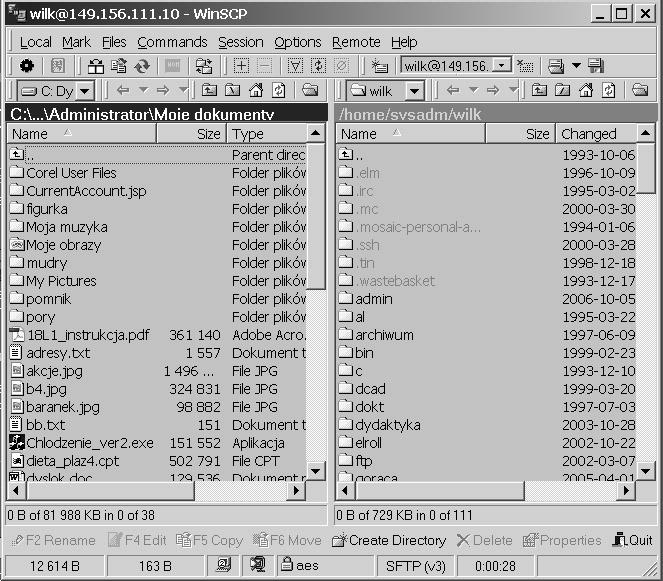
Task: Go to remote parent directory icon
Action: point(539,90)
